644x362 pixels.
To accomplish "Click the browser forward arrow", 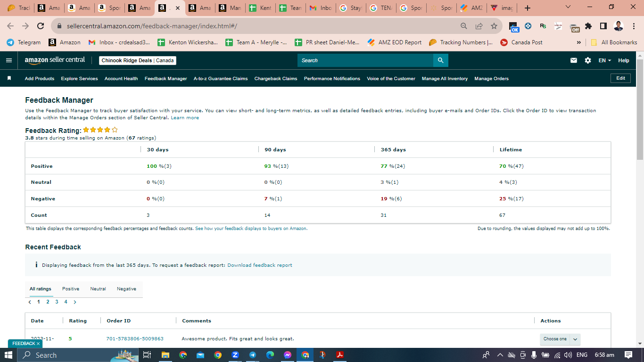I will point(25,26).
